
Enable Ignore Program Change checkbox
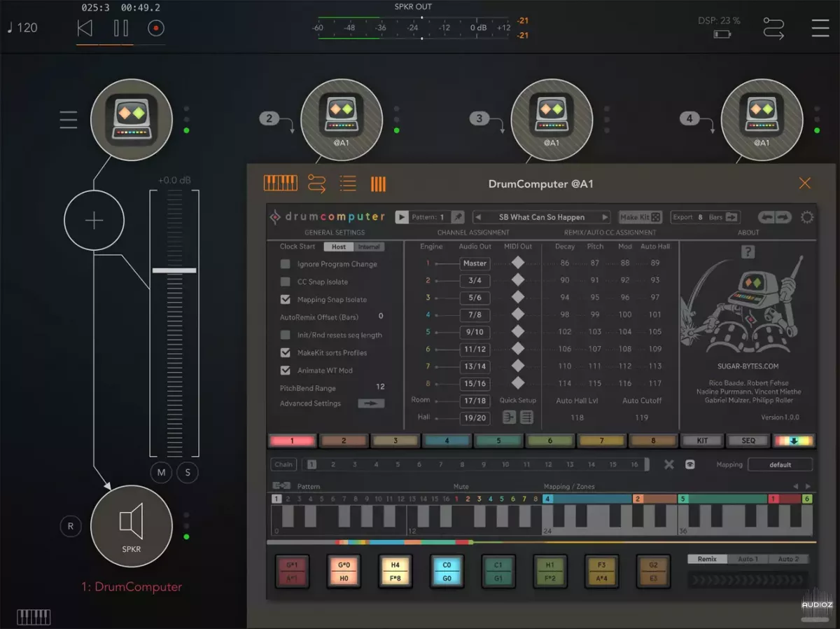[x=286, y=264]
